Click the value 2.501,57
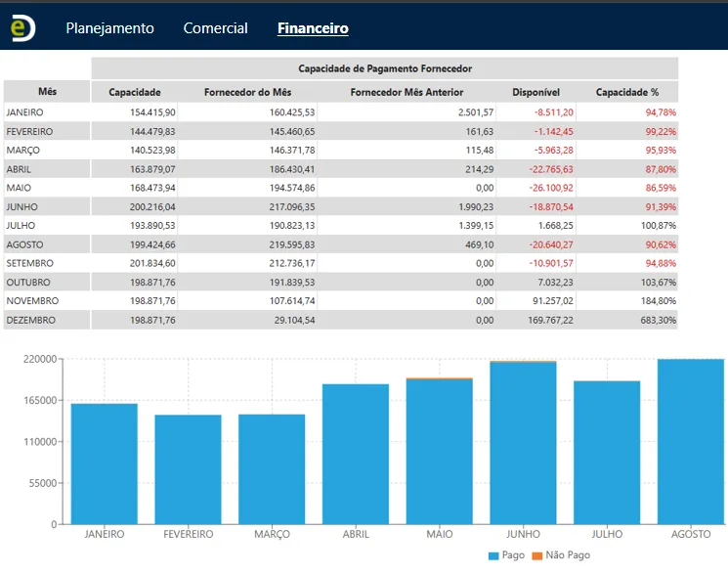Viewport: 728px width, 573px height. [476, 112]
